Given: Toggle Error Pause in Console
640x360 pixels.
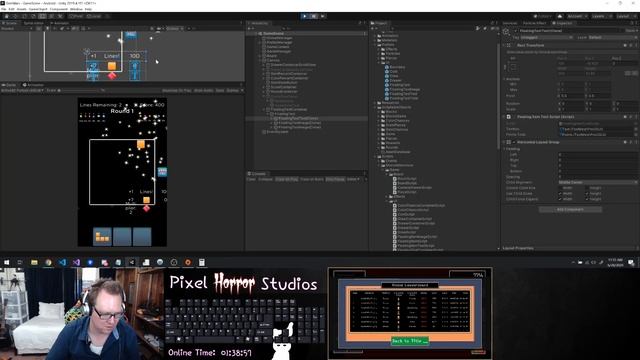Looking at the screenshot, I should pos(335,179).
